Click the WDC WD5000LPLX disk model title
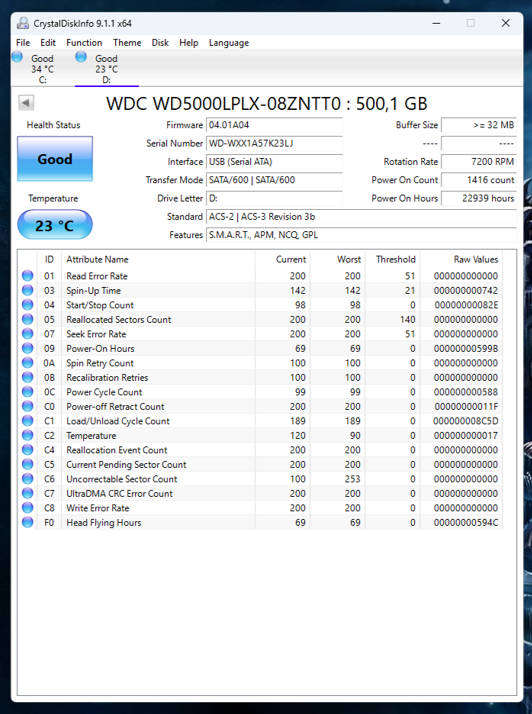Viewport: 532px width, 714px height. (267, 104)
